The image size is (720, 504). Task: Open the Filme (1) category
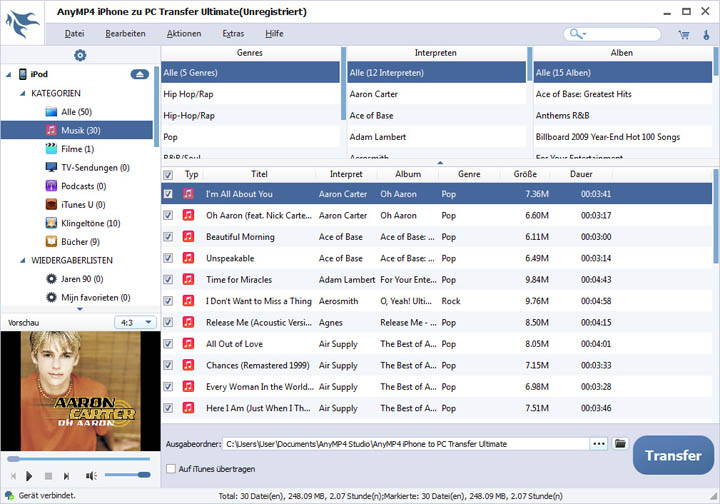pos(70,149)
